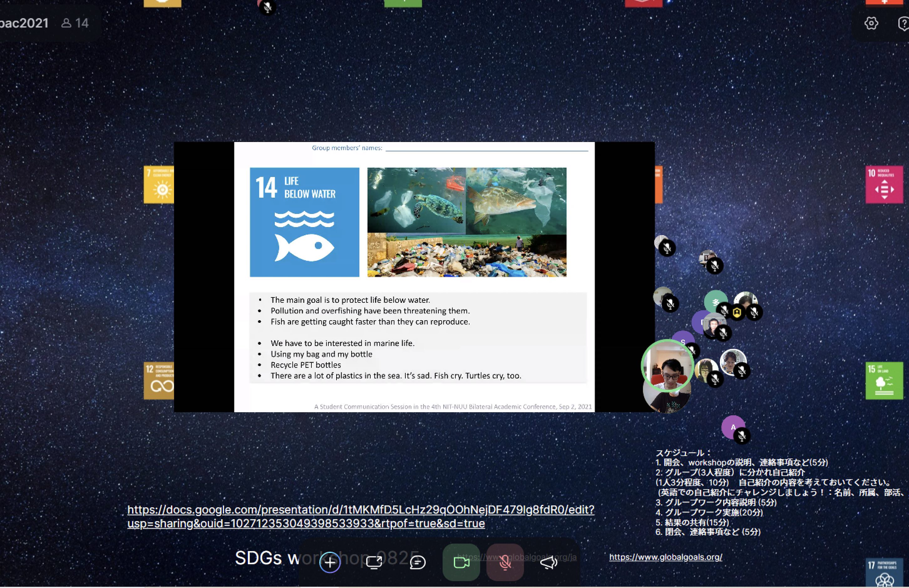
Task: Open the help question mark icon
Action: (x=904, y=23)
